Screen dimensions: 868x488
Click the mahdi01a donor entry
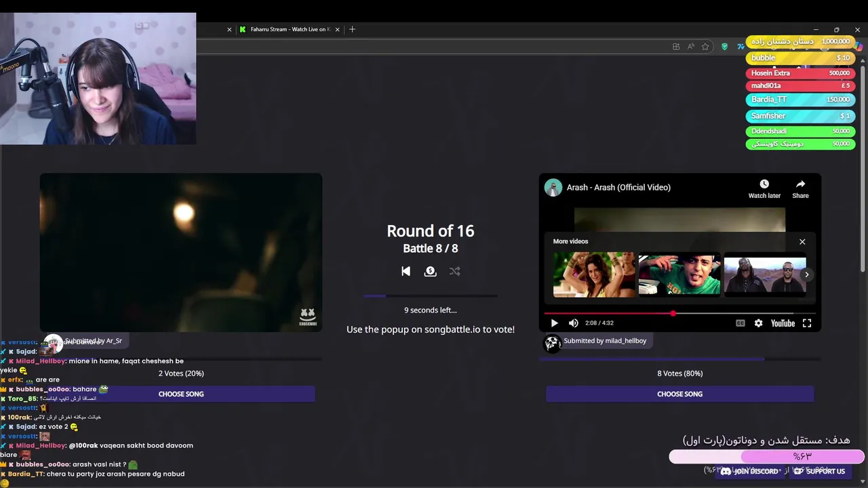[x=800, y=85]
